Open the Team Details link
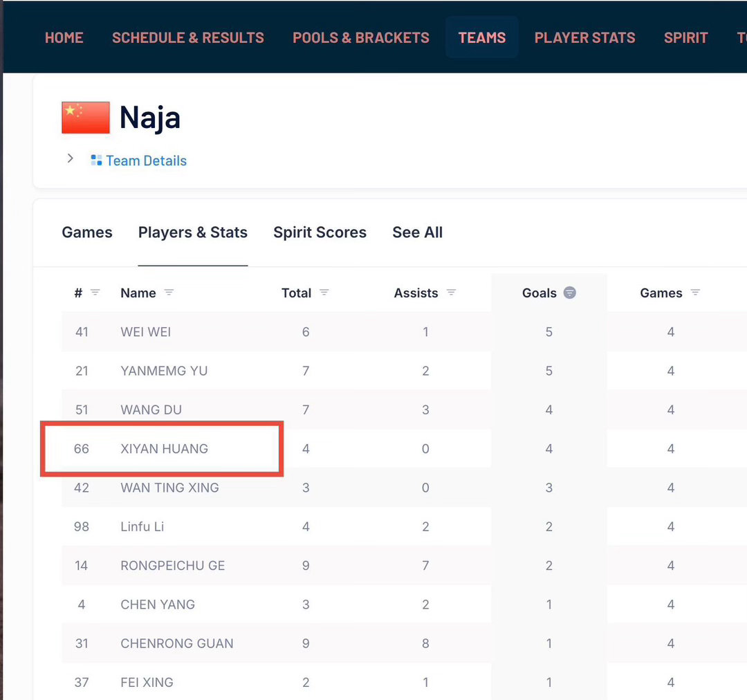Viewport: 747px width, 700px height. click(146, 160)
